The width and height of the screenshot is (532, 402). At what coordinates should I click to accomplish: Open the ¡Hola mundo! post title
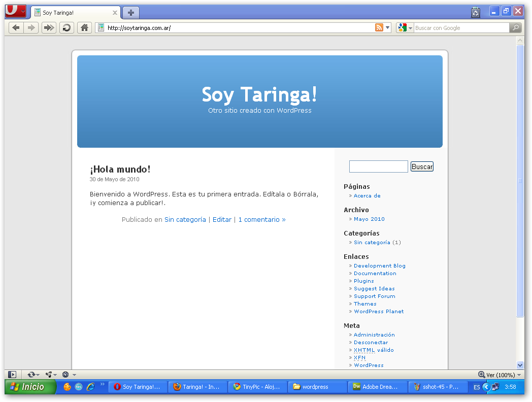pyautogui.click(x=120, y=169)
